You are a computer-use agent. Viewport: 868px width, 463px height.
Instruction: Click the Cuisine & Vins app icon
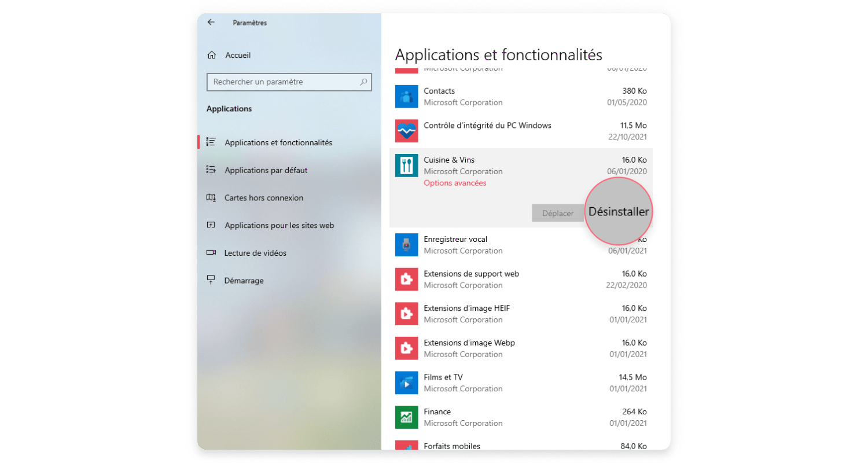406,166
